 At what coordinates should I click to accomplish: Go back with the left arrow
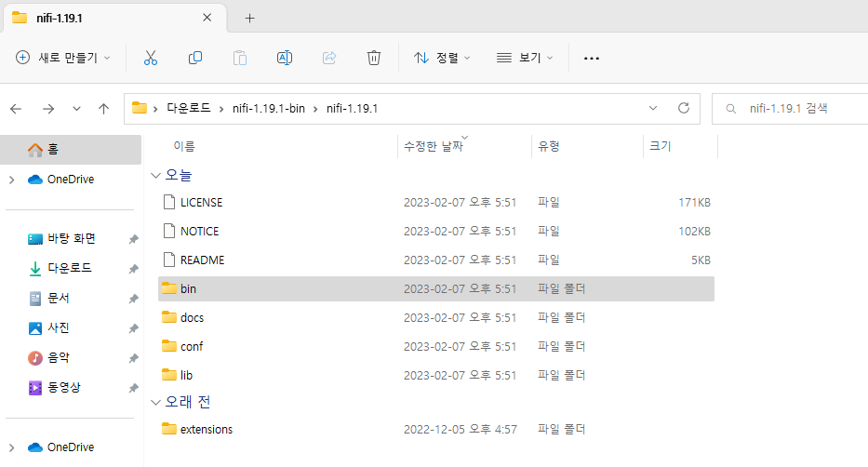click(x=16, y=109)
